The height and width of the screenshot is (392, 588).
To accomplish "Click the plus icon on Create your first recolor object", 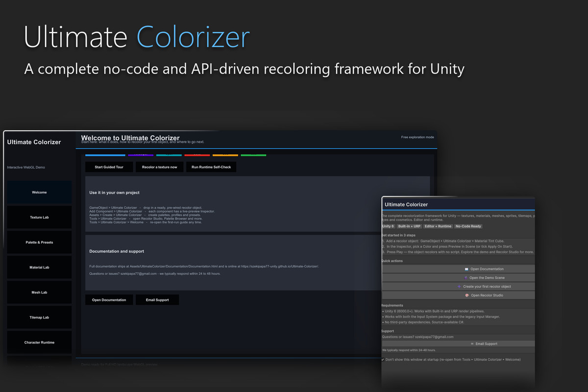I will pyautogui.click(x=459, y=287).
